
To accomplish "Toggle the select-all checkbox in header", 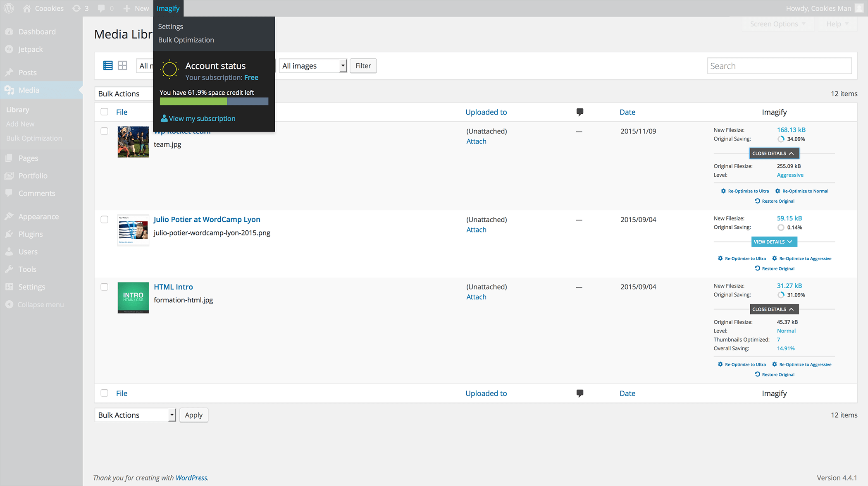I will point(104,112).
